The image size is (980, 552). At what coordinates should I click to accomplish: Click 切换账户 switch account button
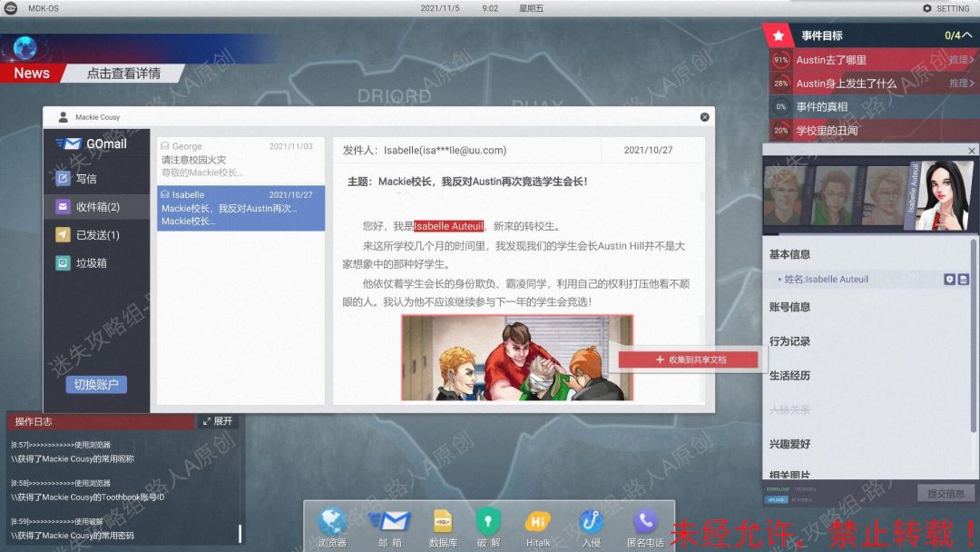(96, 384)
